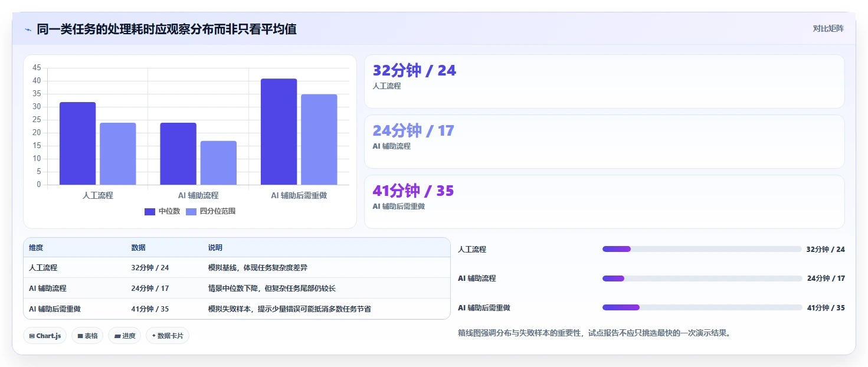Click the description 情景中位数下降，但复杂任务尾部仍较长
This screenshot has width=868, height=367.
pos(271,289)
